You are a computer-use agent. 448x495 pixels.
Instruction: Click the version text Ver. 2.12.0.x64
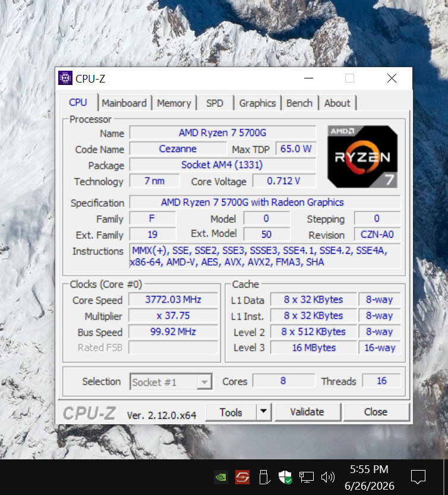point(162,415)
